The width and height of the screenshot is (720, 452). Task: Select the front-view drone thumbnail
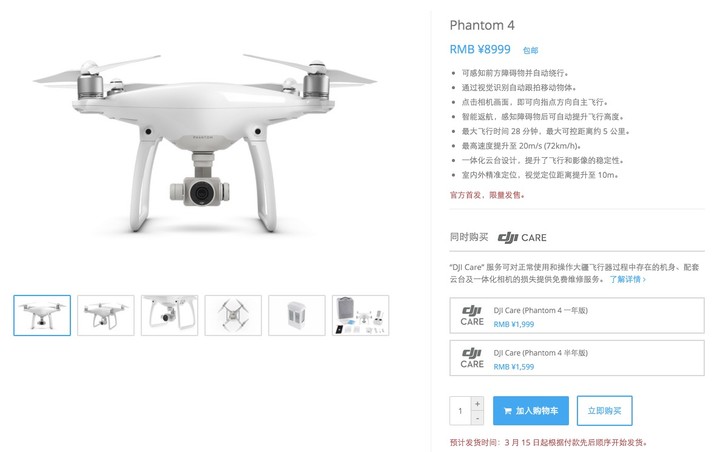coord(42,315)
